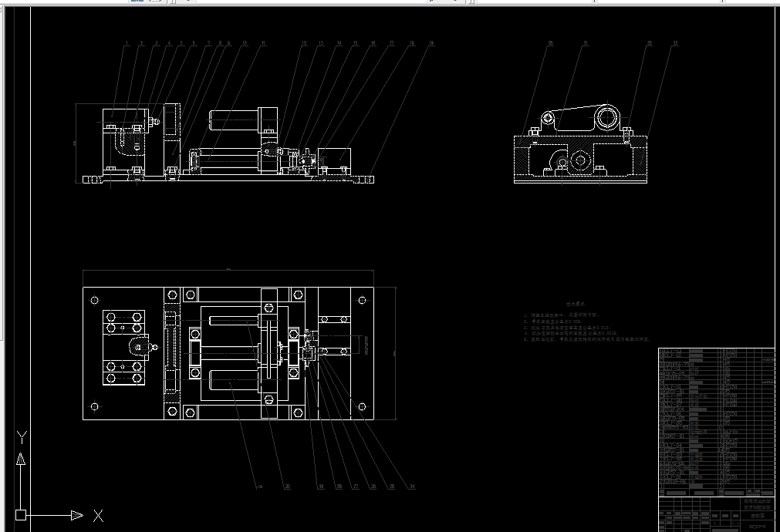Click the parts list table
The height and width of the screenshot is (532, 780).
(717, 422)
